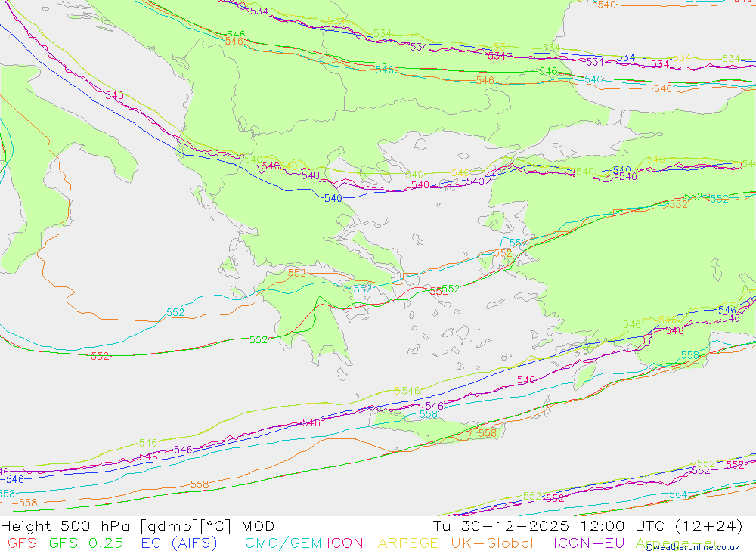
Task: Click the yellow ARPEGE legend label
Action: click(408, 543)
